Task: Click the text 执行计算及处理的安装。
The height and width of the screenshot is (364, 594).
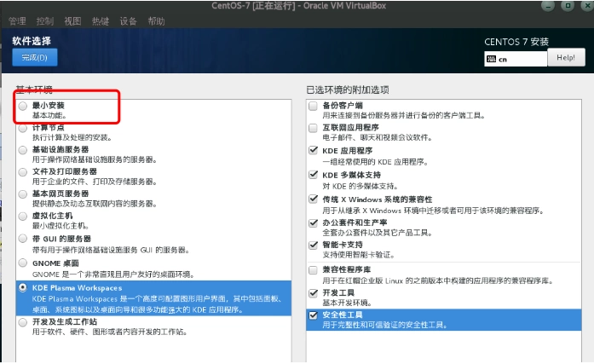Action: (72, 137)
